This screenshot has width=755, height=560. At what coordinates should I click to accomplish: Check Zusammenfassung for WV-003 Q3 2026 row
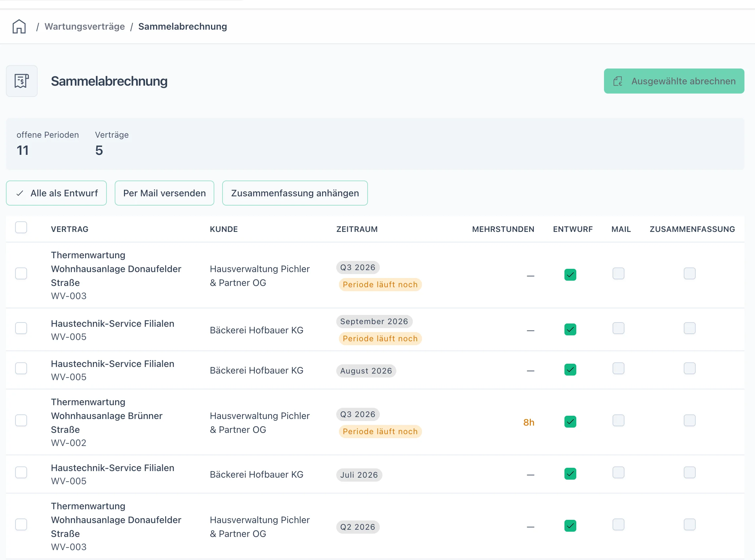tap(690, 273)
